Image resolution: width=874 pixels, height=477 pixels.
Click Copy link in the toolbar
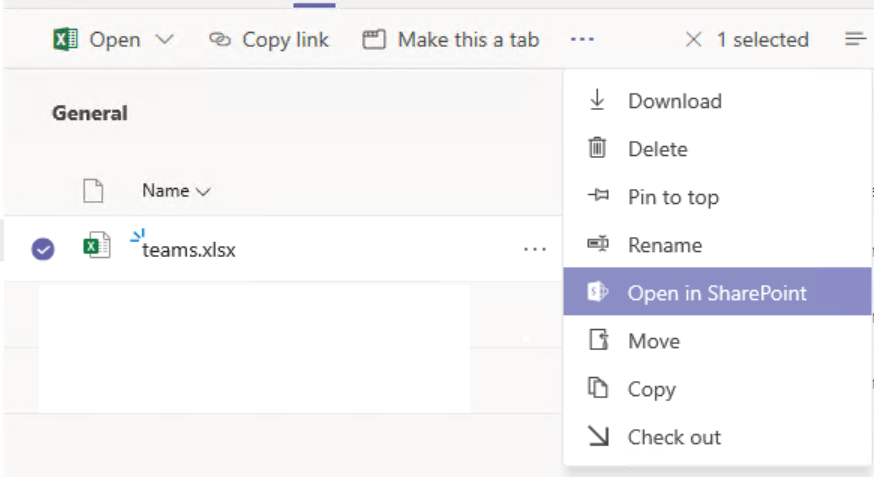pyautogui.click(x=269, y=40)
